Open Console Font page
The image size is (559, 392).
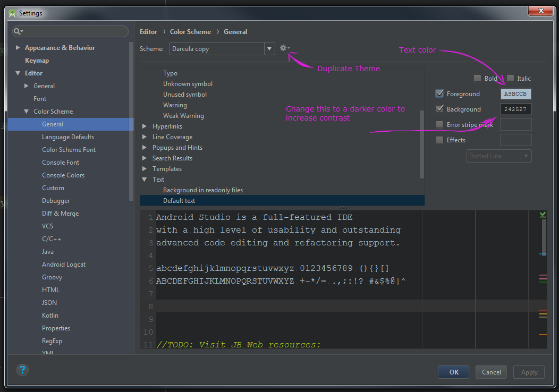point(61,163)
